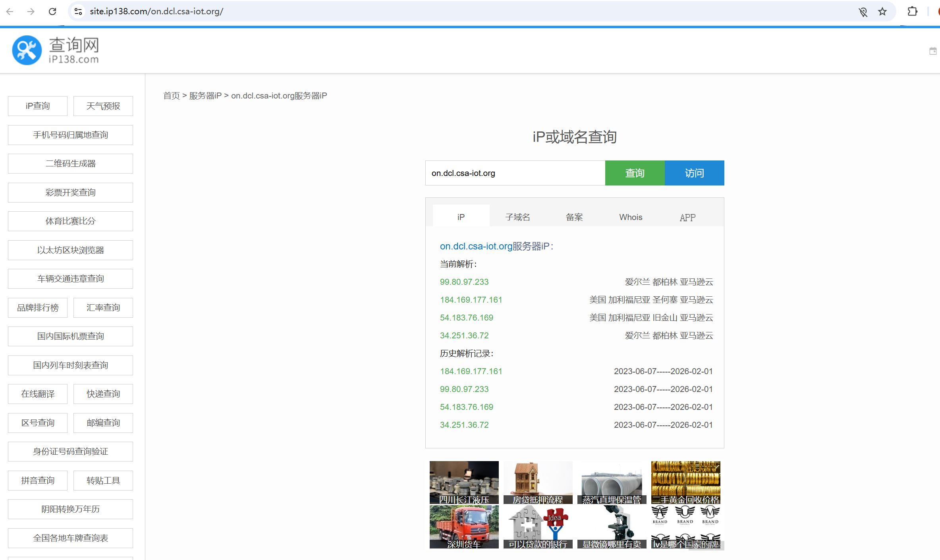
Task: Click the iP138 查询网 logo
Action: [56, 50]
